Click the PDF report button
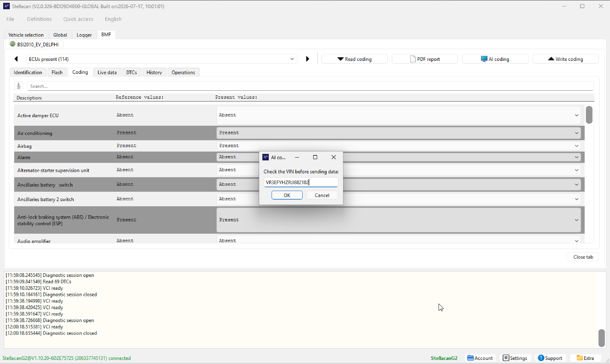This screenshot has height=364, width=610. click(x=425, y=59)
